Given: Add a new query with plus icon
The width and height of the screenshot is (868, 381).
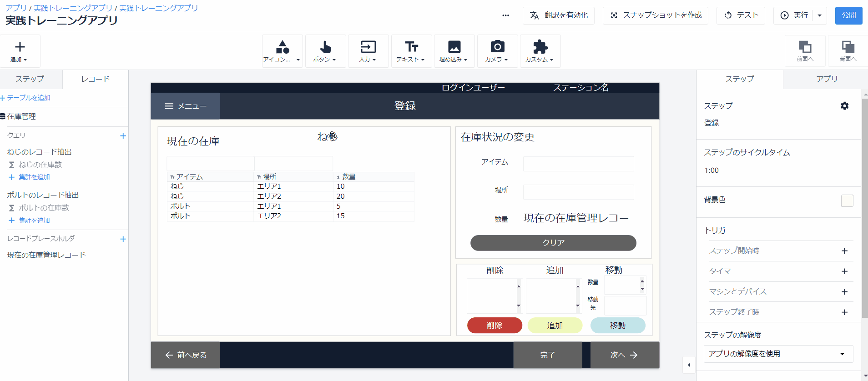Looking at the screenshot, I should click(123, 135).
